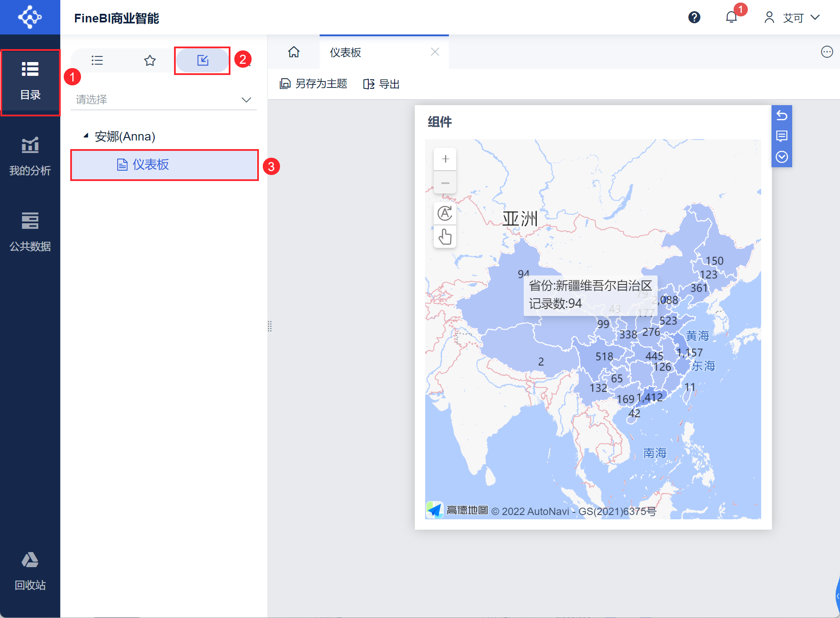Image resolution: width=840 pixels, height=618 pixels.
Task: Click the notification bell icon
Action: pyautogui.click(x=731, y=17)
